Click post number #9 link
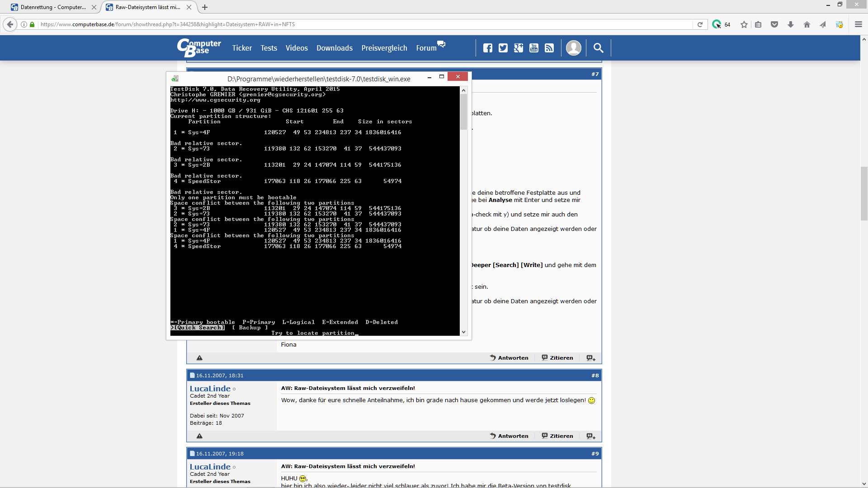Viewport: 868px width, 488px height. 595,454
